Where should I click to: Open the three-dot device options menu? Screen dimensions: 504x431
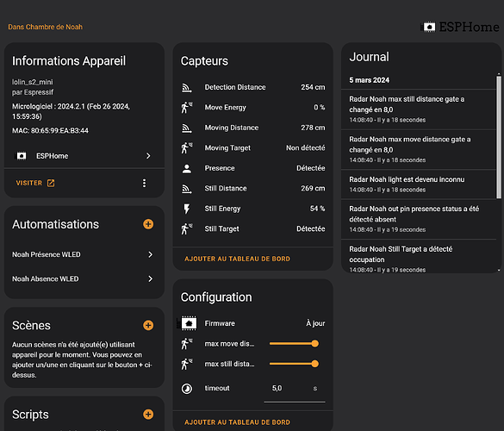[145, 183]
